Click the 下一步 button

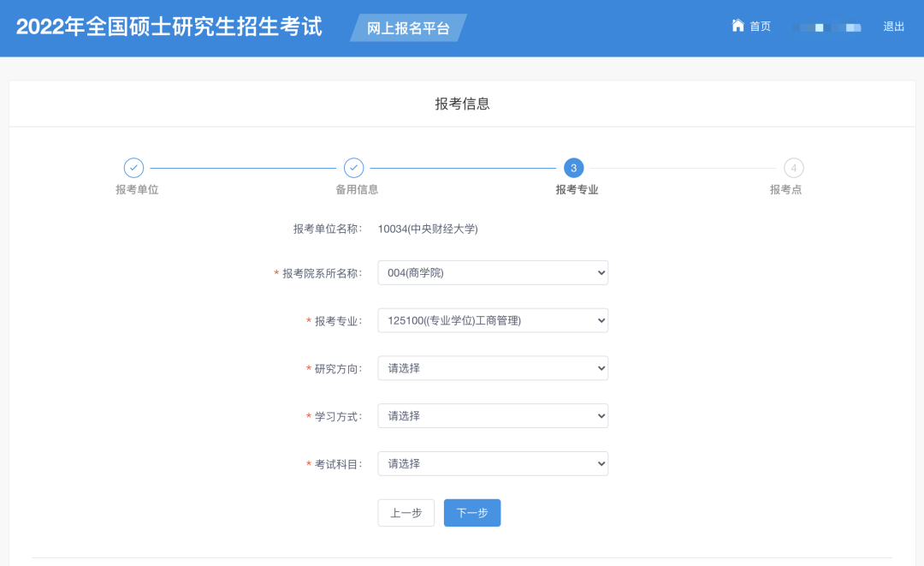click(x=472, y=513)
